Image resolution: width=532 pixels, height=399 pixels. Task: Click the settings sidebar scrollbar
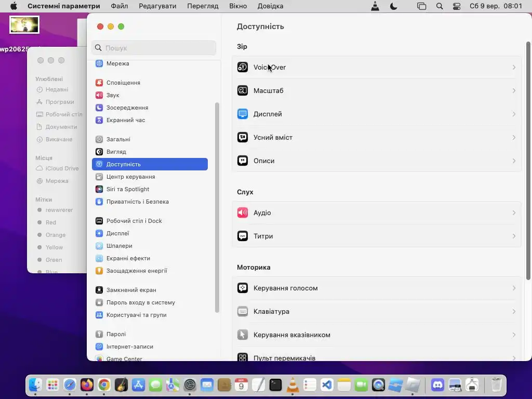[217, 207]
